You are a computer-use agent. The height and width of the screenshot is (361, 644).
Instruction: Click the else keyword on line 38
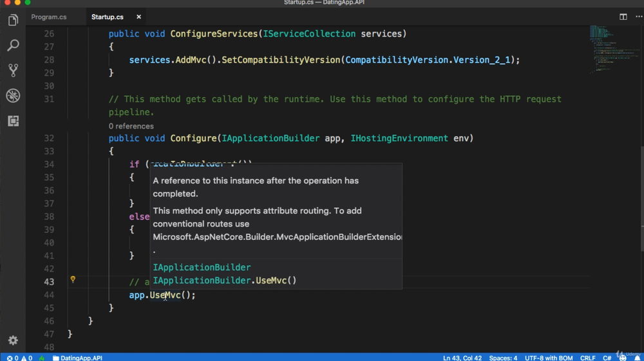(139, 217)
